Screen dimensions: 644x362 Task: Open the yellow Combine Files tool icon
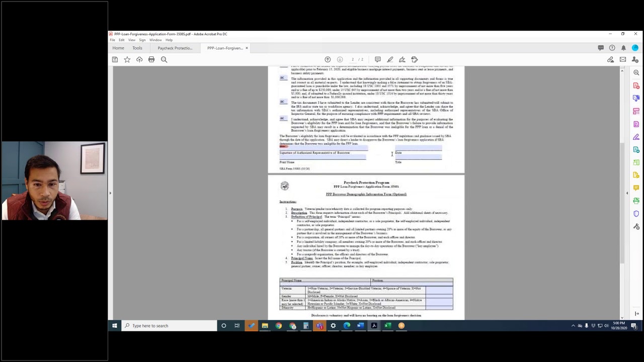[636, 175]
